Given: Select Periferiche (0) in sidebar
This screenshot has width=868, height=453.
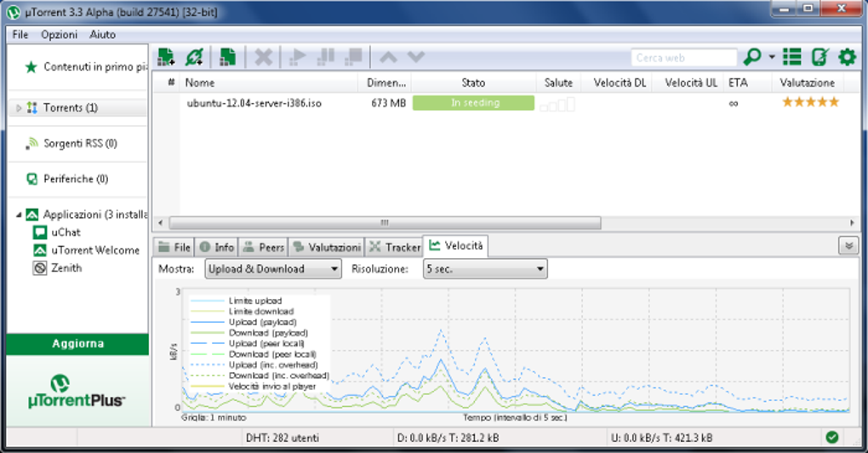Looking at the screenshot, I should pyautogui.click(x=78, y=179).
